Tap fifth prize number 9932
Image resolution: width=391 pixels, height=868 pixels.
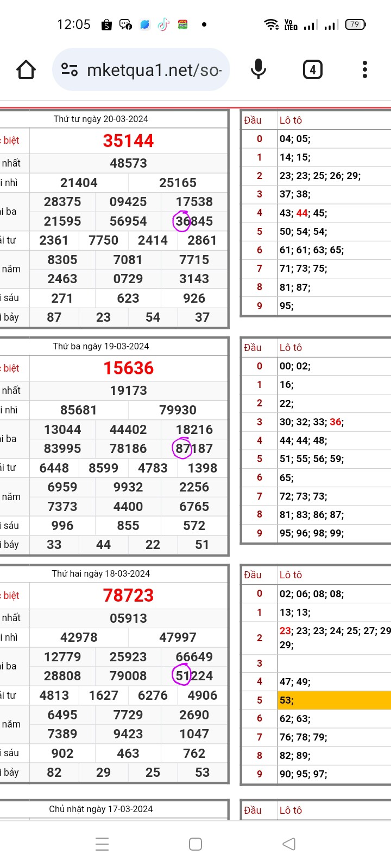point(128,487)
